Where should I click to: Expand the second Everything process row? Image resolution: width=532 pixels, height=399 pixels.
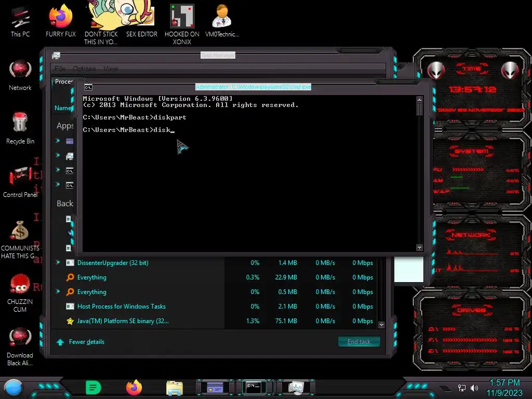[x=58, y=292]
